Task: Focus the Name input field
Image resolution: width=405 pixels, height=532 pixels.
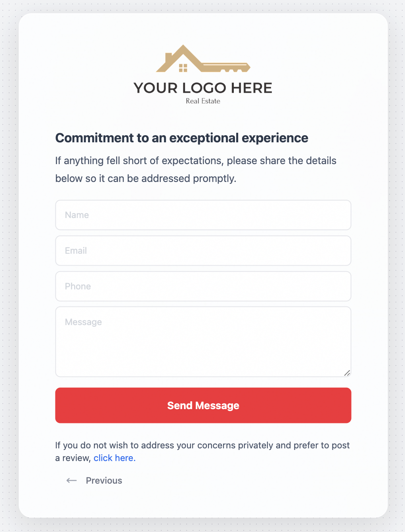Action: (203, 215)
